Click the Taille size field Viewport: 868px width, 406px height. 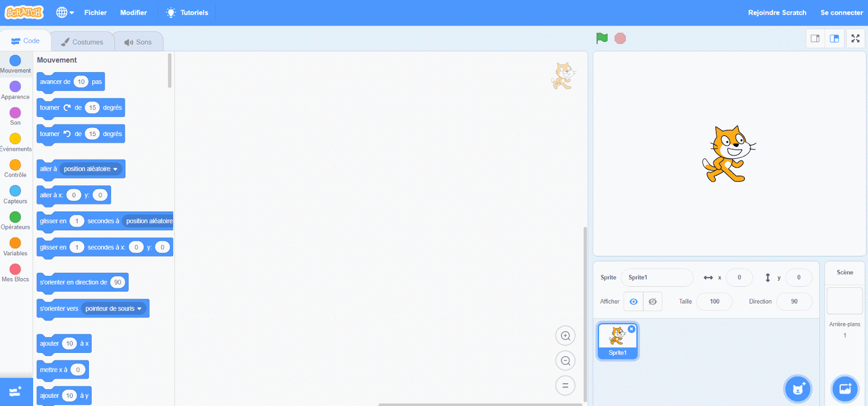click(714, 301)
